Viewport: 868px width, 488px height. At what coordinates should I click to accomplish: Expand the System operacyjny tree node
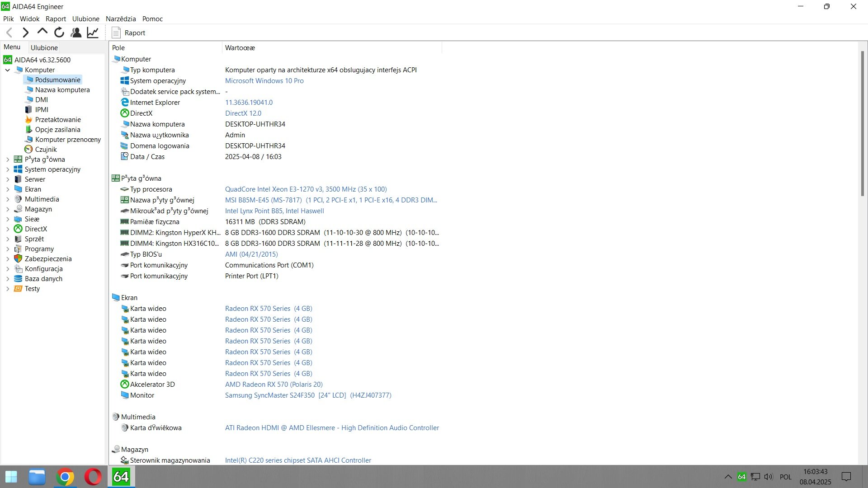click(x=8, y=169)
